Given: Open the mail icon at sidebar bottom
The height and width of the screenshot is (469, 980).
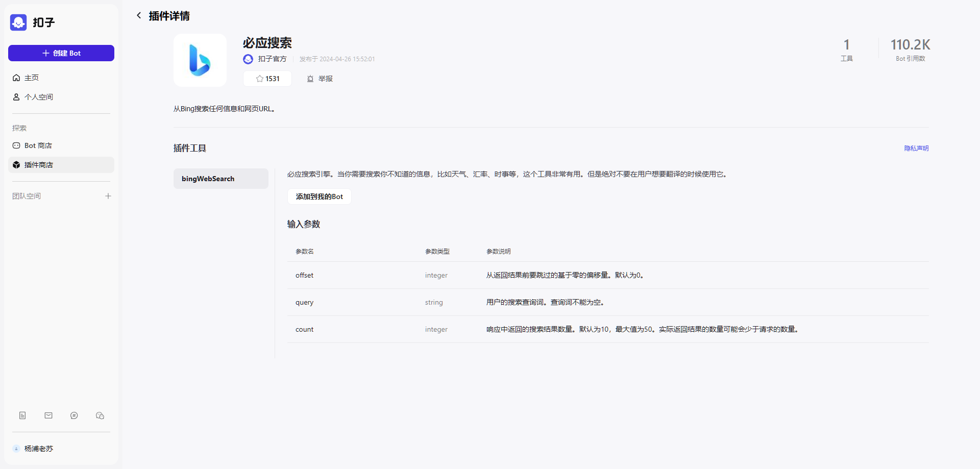Looking at the screenshot, I should [48, 415].
